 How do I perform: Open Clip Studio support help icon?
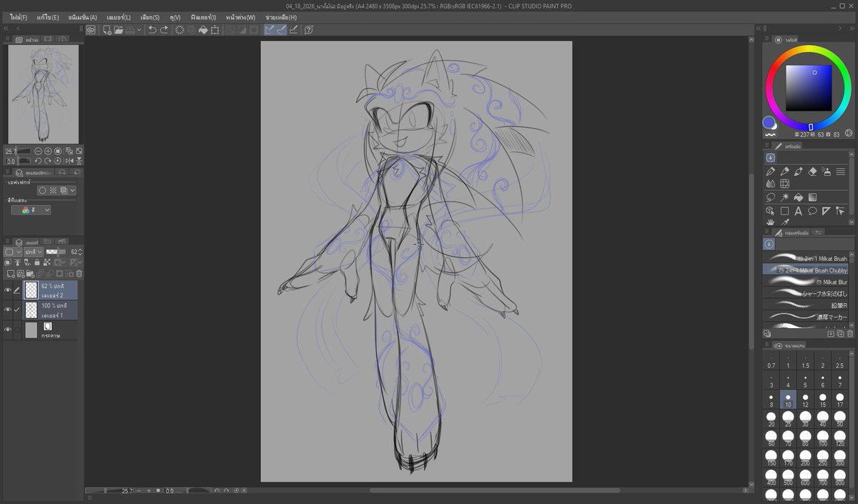click(x=308, y=30)
